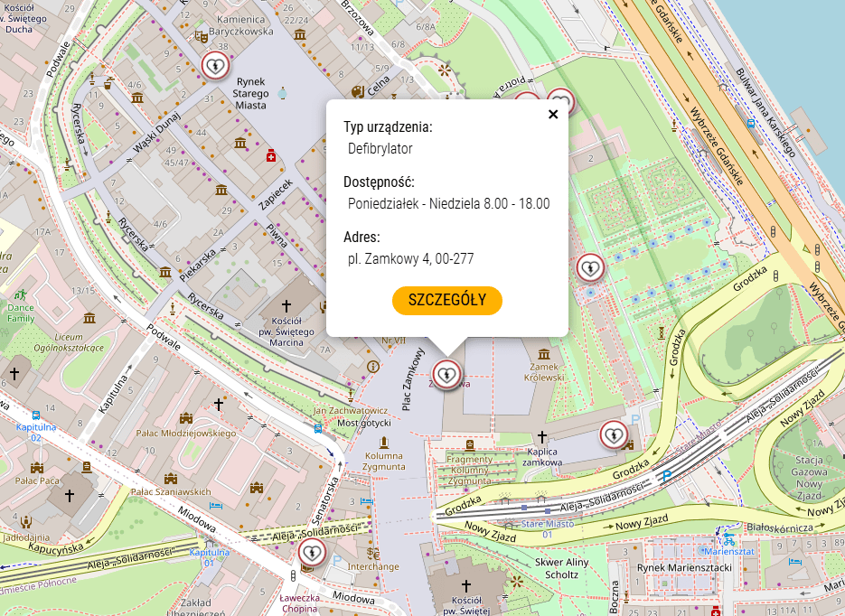Select defibrillator marker beside Kaplica zamkowa
Screen dimensions: 845x616
click(614, 435)
